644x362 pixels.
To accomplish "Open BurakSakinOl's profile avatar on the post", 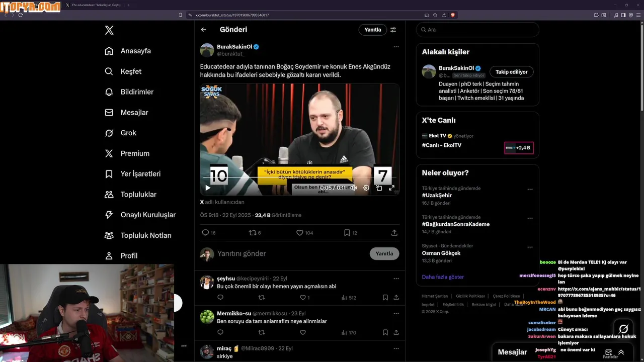I will (207, 50).
